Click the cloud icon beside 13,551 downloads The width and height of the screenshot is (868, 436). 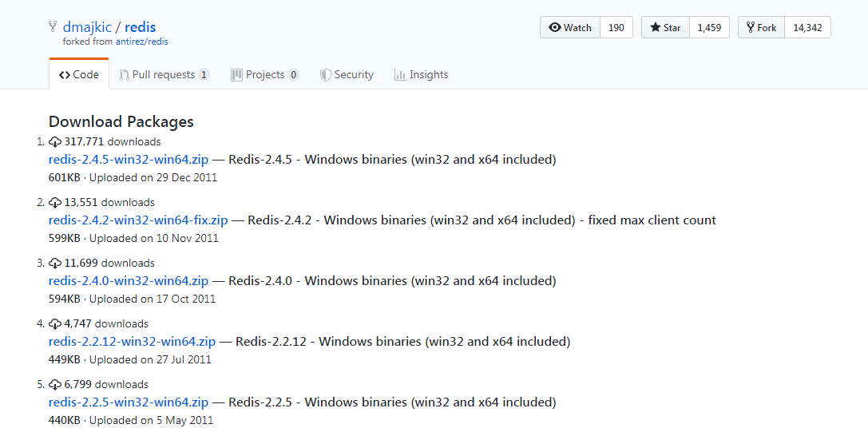(x=55, y=203)
